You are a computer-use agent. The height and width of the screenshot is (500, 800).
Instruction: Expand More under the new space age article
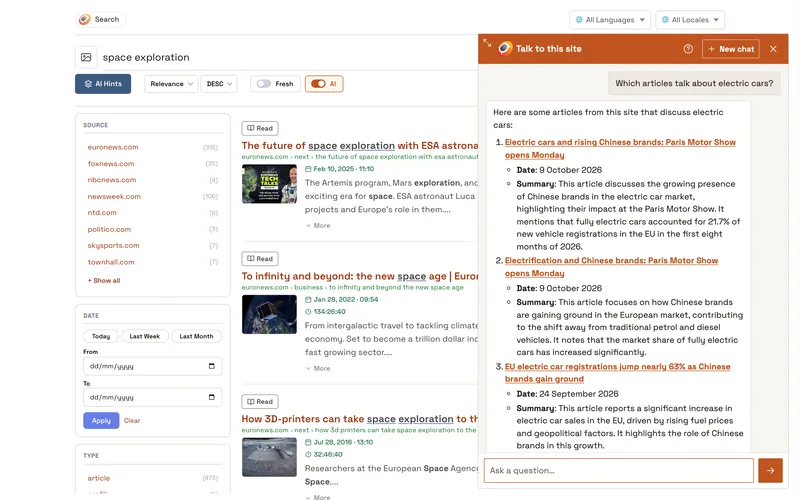click(x=318, y=368)
